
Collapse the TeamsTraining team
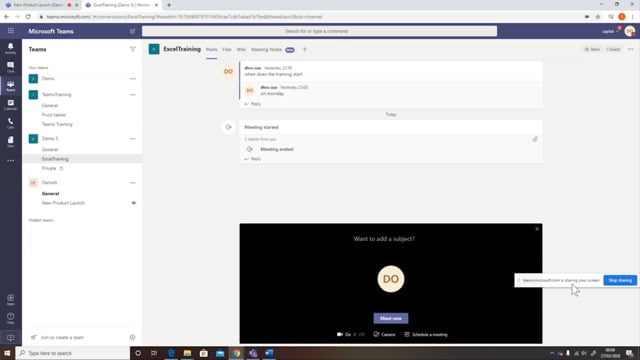(56, 94)
